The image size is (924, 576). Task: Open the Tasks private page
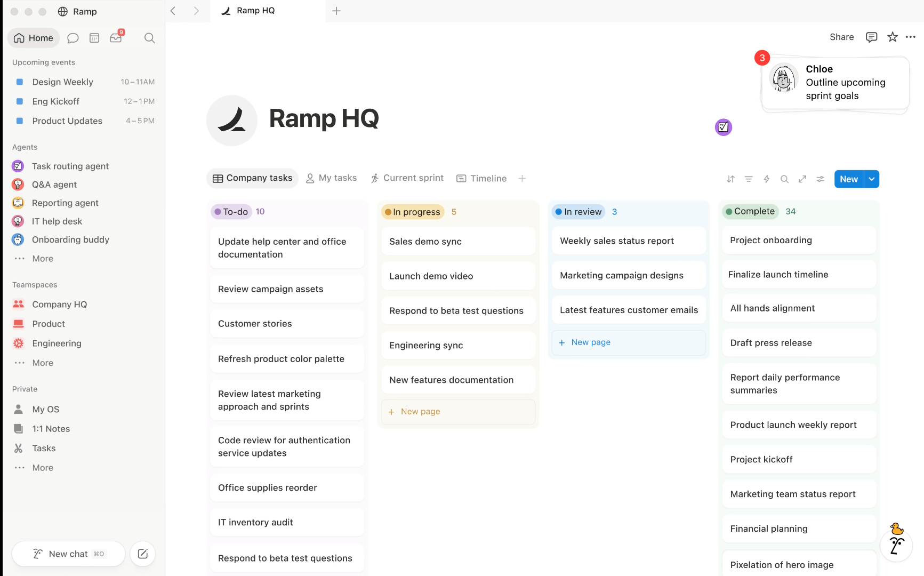click(x=35, y=449)
